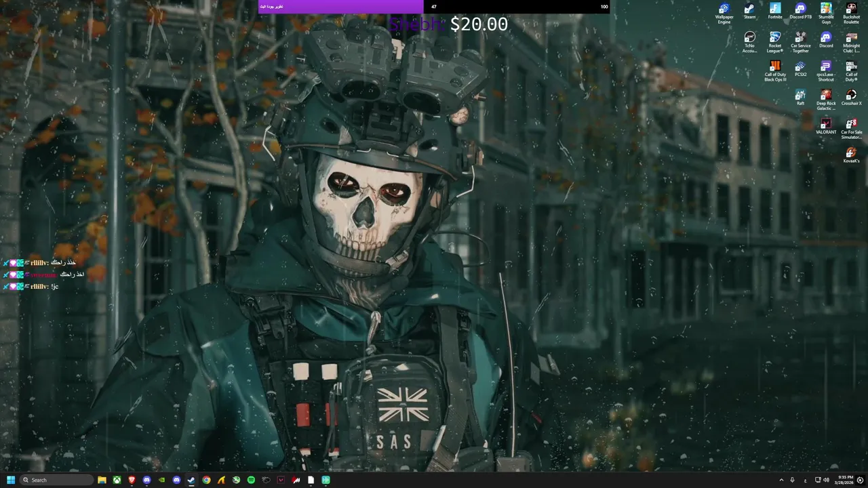The image size is (868, 488).
Task: Select the Discord desktop shortcut
Action: click(826, 40)
